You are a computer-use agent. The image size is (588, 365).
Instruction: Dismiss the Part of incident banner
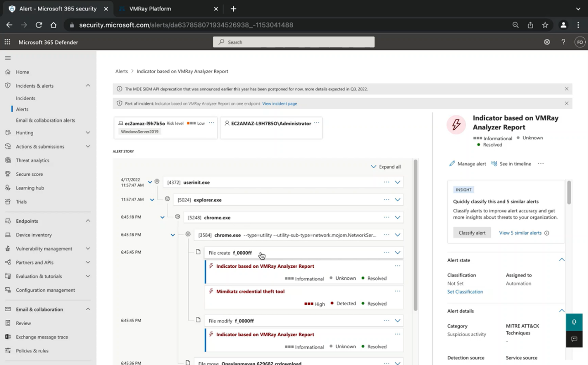click(567, 103)
